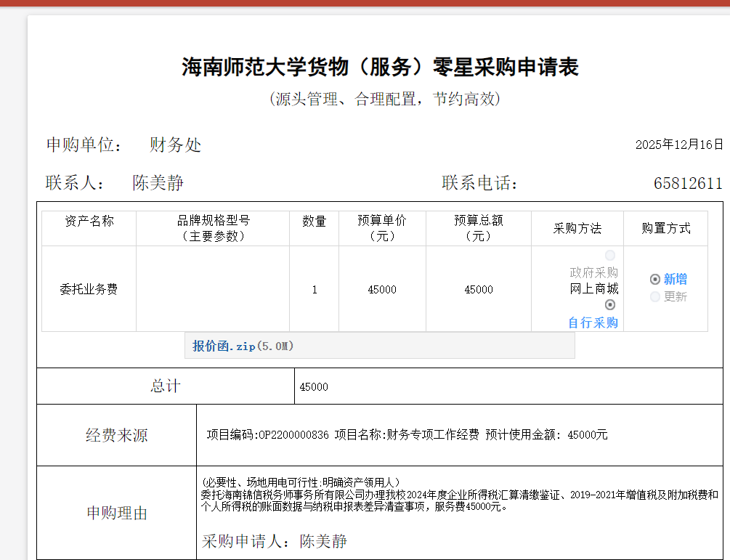The height and width of the screenshot is (560, 730).
Task: Choose the 更新 purchase type radio
Action: tap(655, 296)
